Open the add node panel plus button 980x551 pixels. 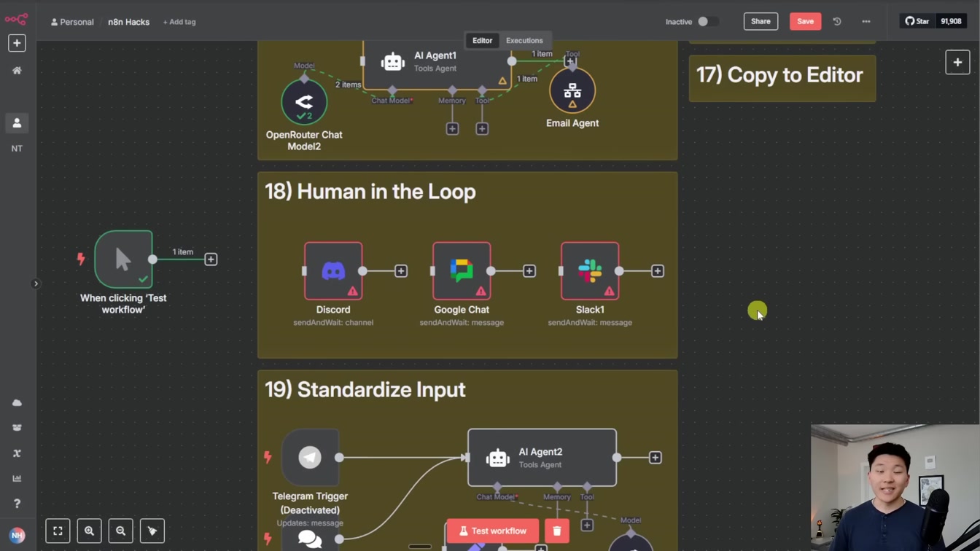click(957, 63)
